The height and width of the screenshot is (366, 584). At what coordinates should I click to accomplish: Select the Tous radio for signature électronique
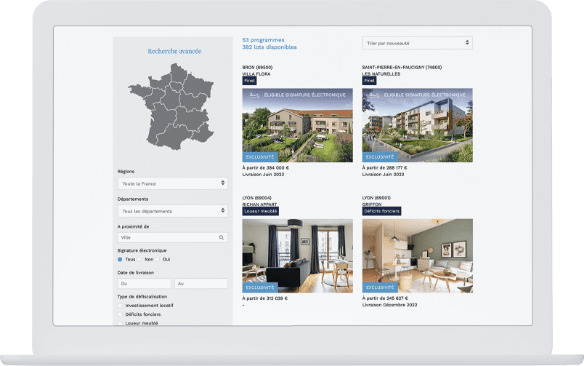(120, 260)
